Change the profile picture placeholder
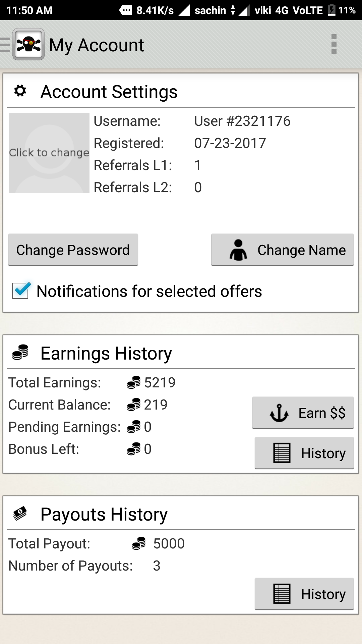Image resolution: width=362 pixels, height=644 pixels. (x=49, y=153)
